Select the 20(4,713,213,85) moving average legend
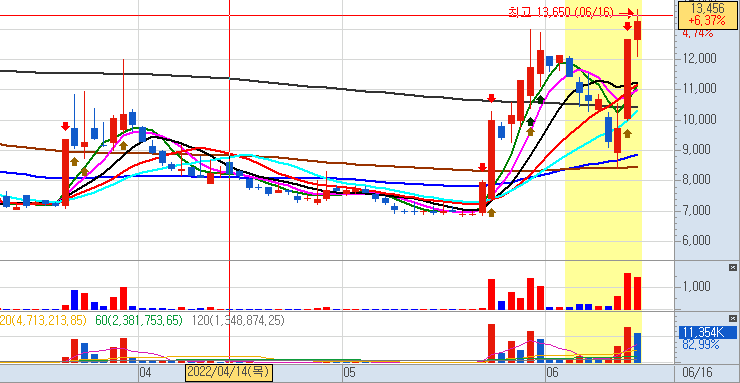Viewport: 740px width, 383px height. point(43,321)
